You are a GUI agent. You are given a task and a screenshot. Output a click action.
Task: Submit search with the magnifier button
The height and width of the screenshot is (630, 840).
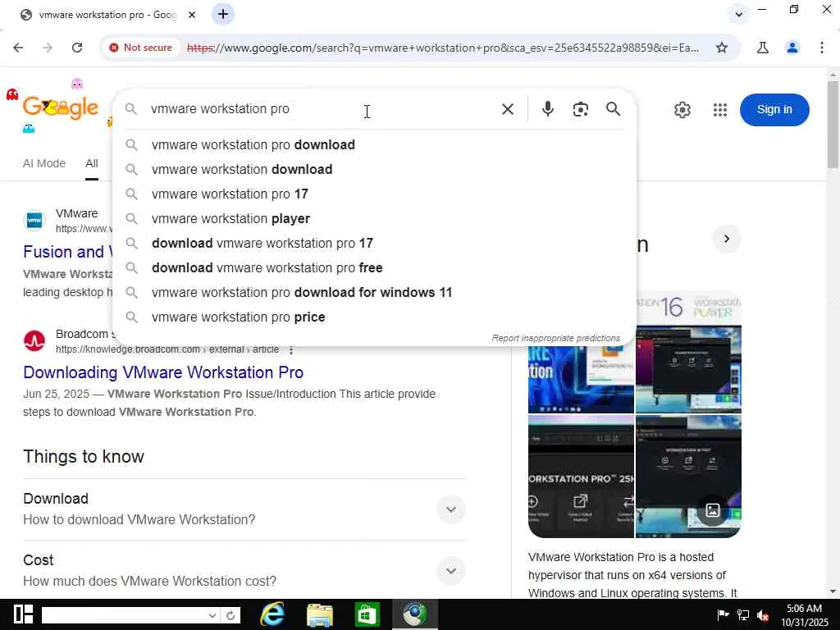[613, 109]
